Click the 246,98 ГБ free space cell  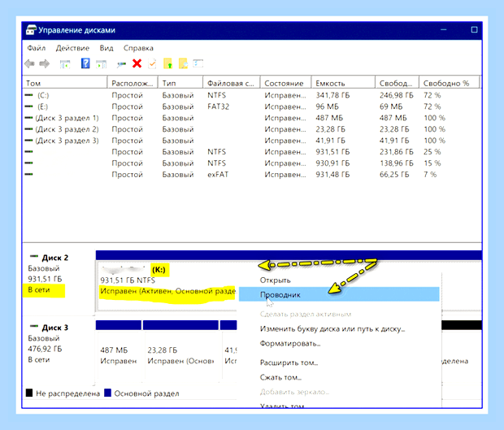397,95
